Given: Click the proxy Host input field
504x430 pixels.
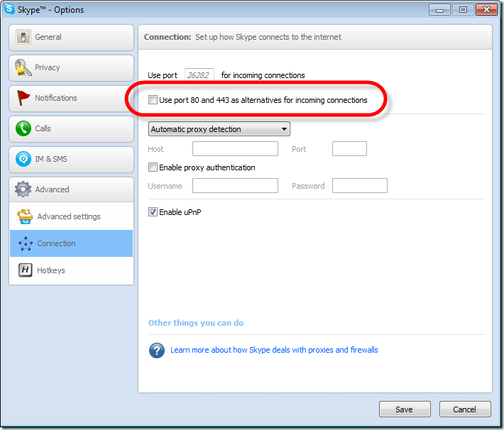Looking at the screenshot, I should click(x=235, y=149).
